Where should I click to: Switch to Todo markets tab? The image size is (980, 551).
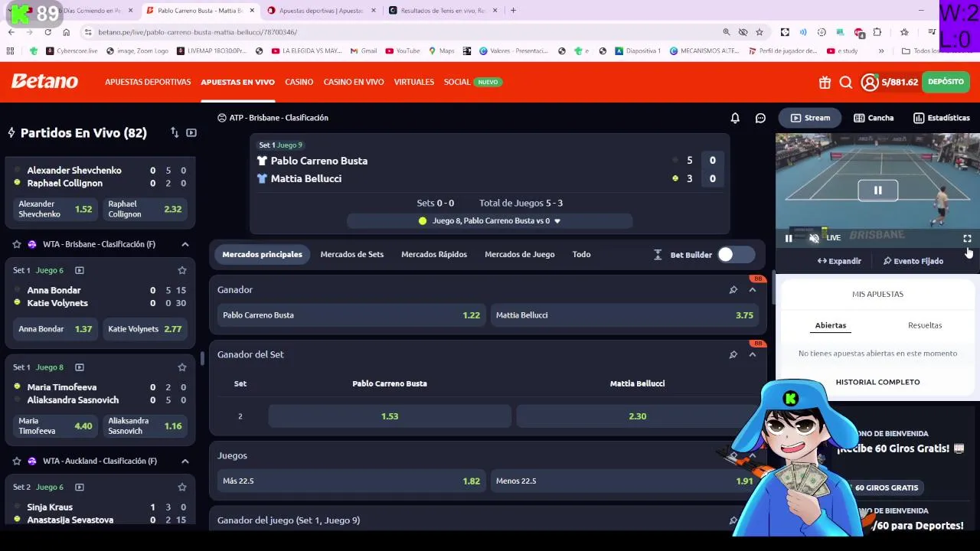pos(581,254)
